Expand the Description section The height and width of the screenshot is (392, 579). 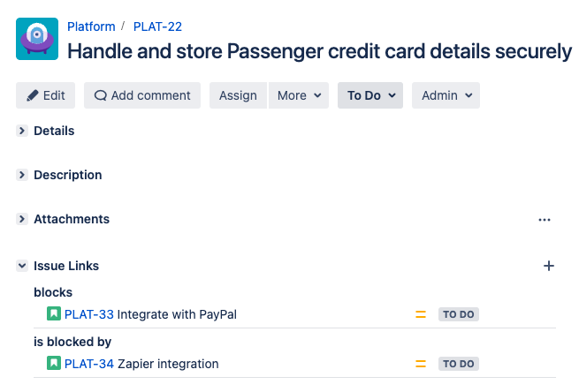tap(22, 175)
